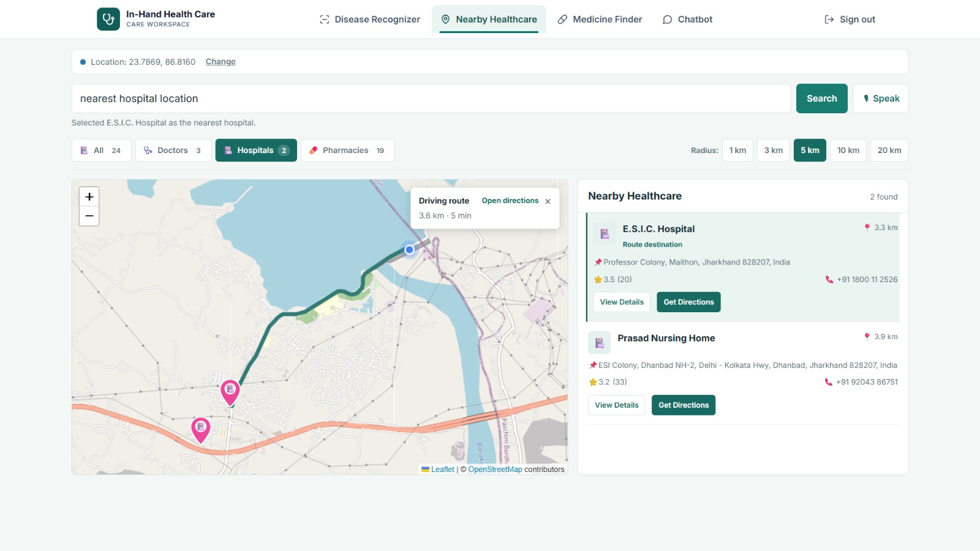
Task: Sign out of the account
Action: [850, 20]
